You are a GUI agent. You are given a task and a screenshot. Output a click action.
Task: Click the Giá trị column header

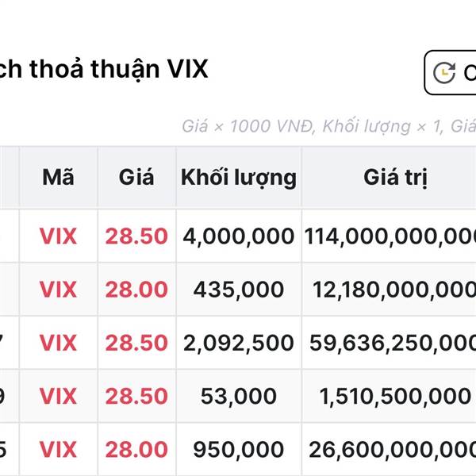(396, 177)
